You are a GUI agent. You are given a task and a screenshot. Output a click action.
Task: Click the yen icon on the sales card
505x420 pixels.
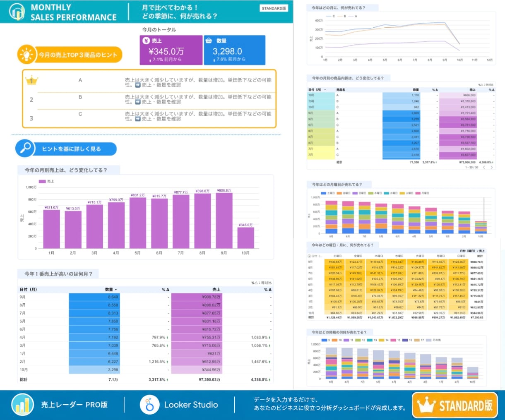click(146, 41)
